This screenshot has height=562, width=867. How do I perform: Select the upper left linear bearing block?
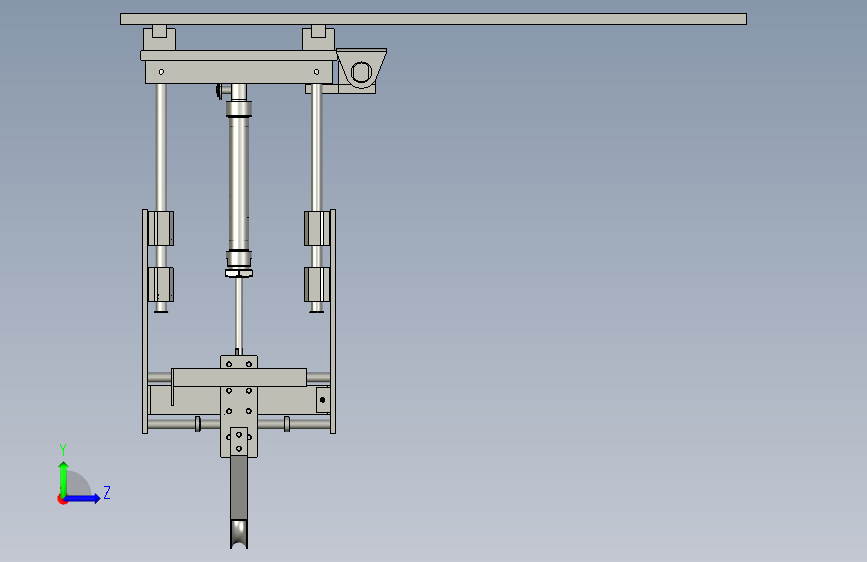tap(161, 228)
